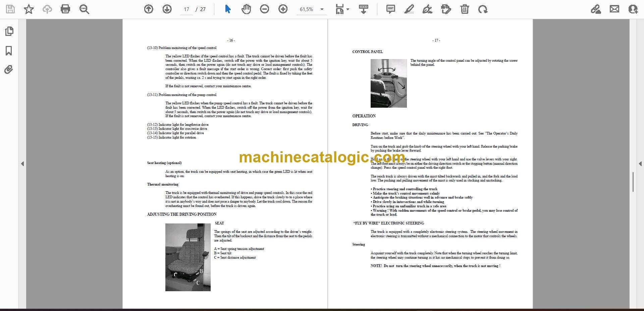The image size is (644, 311).
Task: Click the line '(13-12) Indicator light for lengthwise drive'
Action: coord(178,124)
